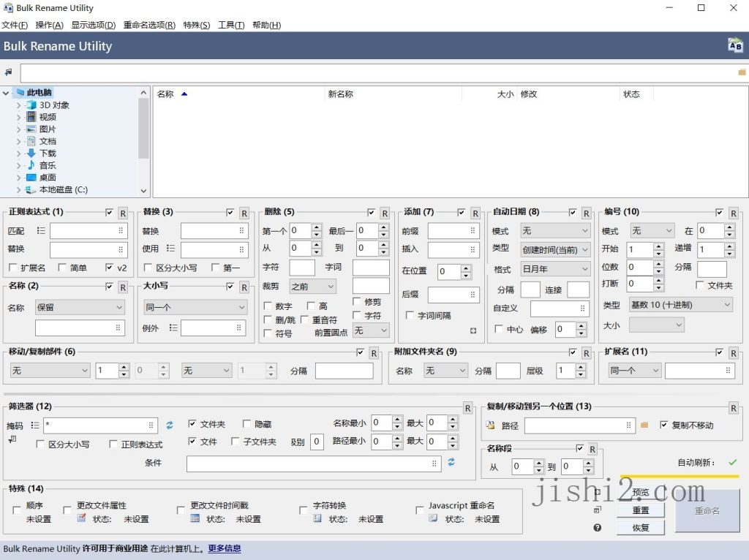This screenshot has height=560, width=749.
Task: Open the 操作(A) menu
Action: point(49,25)
